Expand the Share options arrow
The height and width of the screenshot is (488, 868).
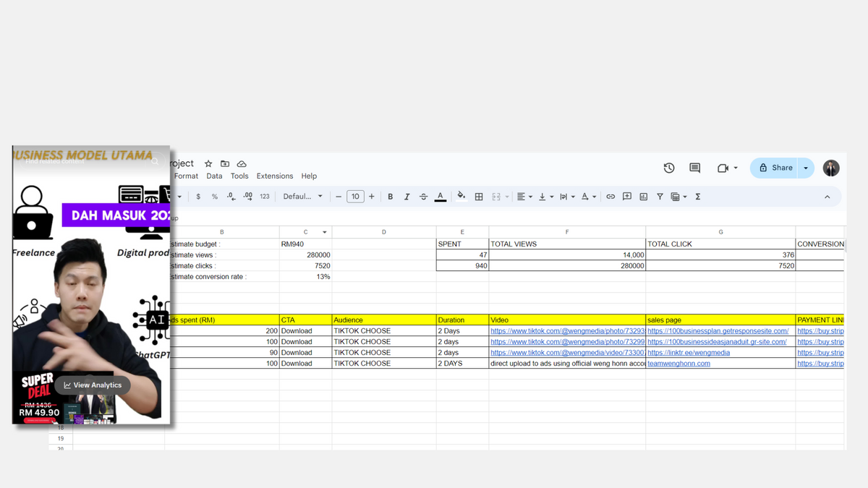pyautogui.click(x=806, y=168)
